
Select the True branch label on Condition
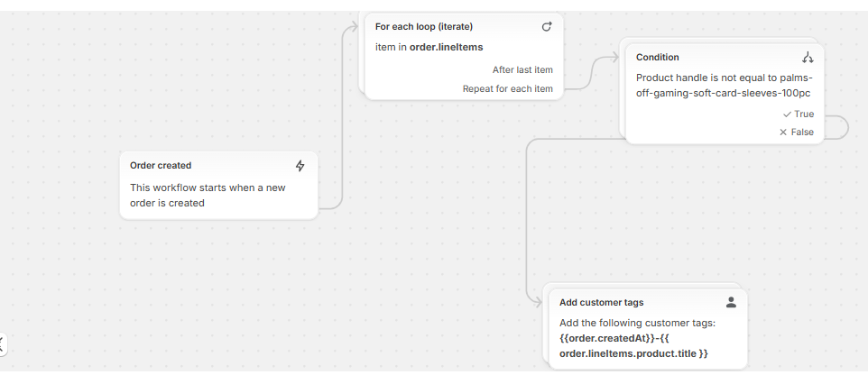click(x=803, y=114)
